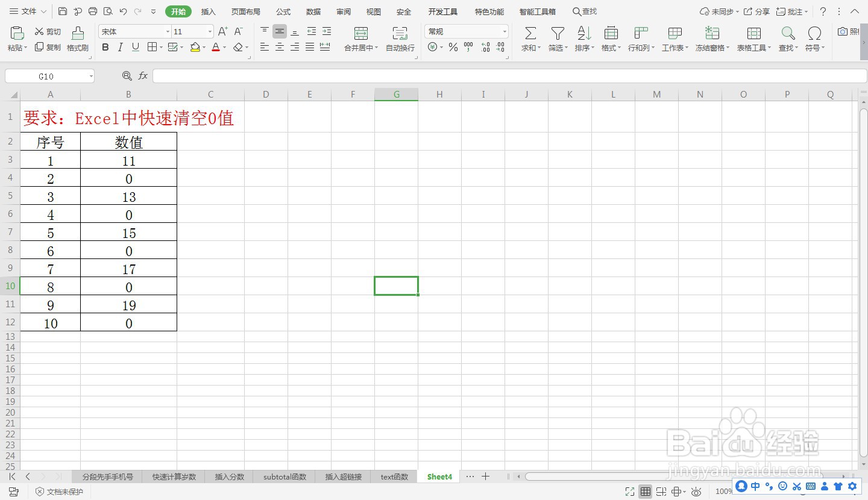Click decrease decimal places icon
Image resolution: width=868 pixels, height=500 pixels.
click(x=500, y=47)
